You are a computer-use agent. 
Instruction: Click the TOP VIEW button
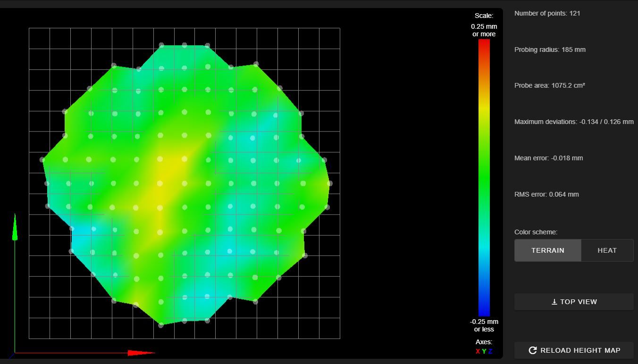(574, 302)
